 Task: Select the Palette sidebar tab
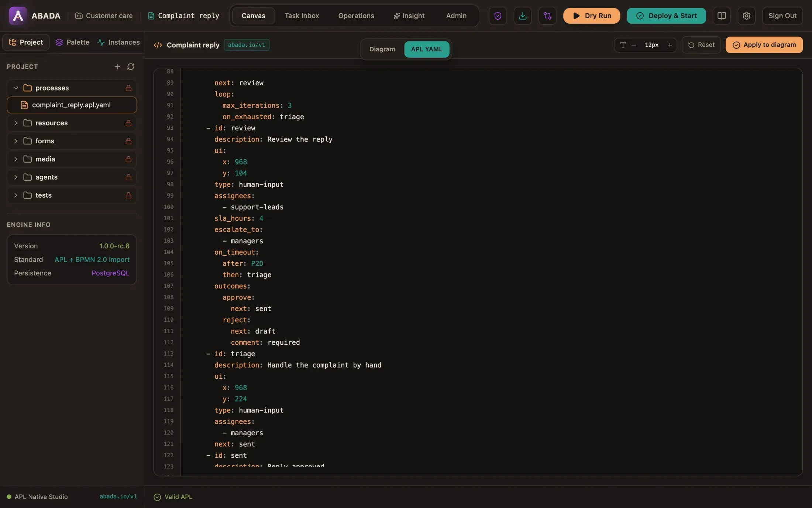[72, 42]
